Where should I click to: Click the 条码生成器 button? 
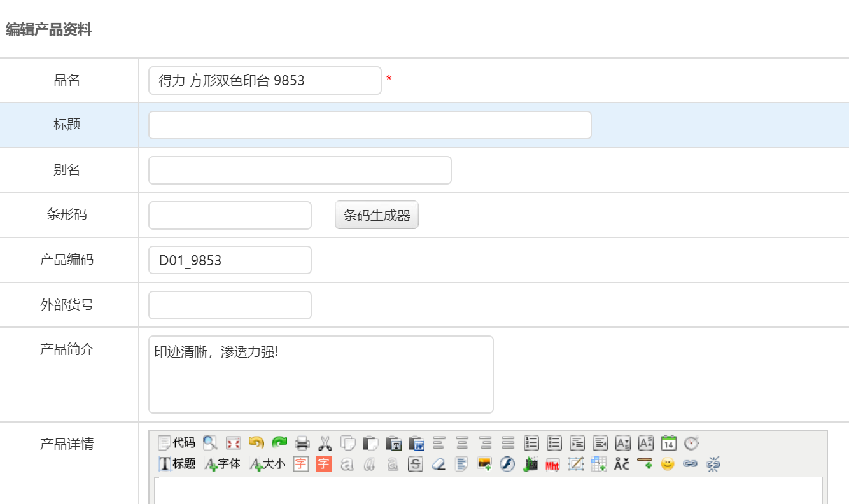point(377,215)
